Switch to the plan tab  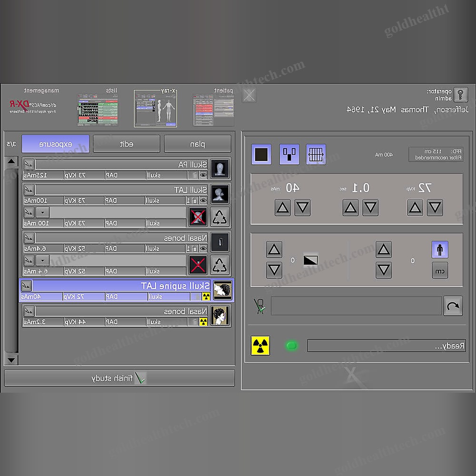click(198, 144)
